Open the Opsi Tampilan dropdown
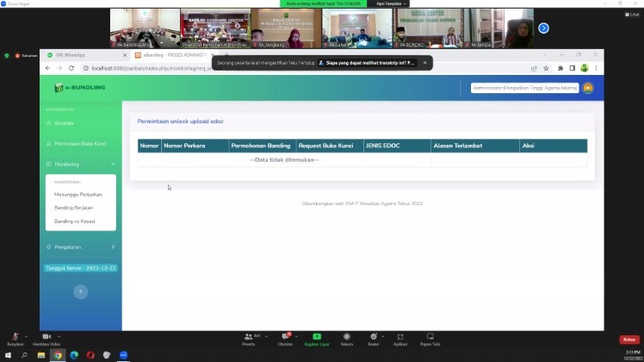This screenshot has width=644, height=362. pos(391,3)
